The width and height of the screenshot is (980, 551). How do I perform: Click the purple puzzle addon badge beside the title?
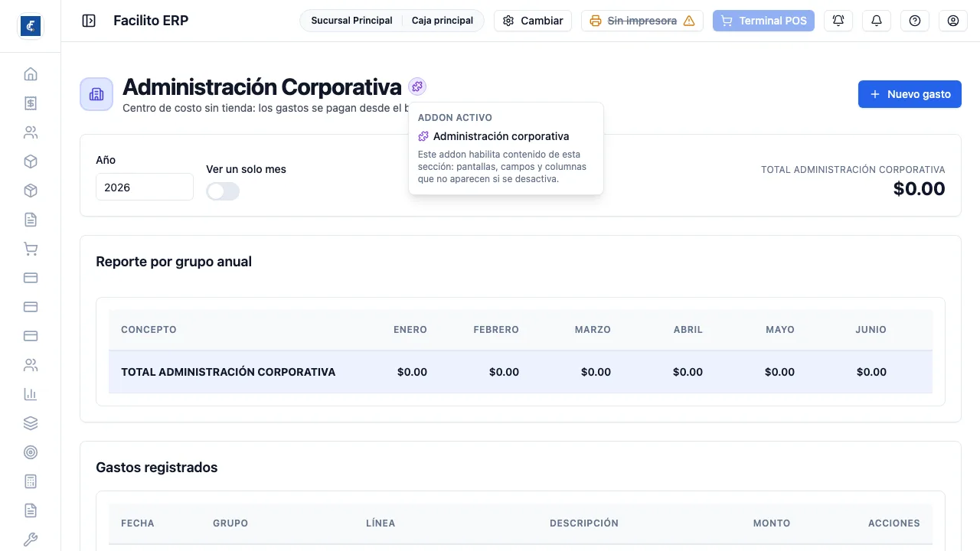[x=417, y=86]
